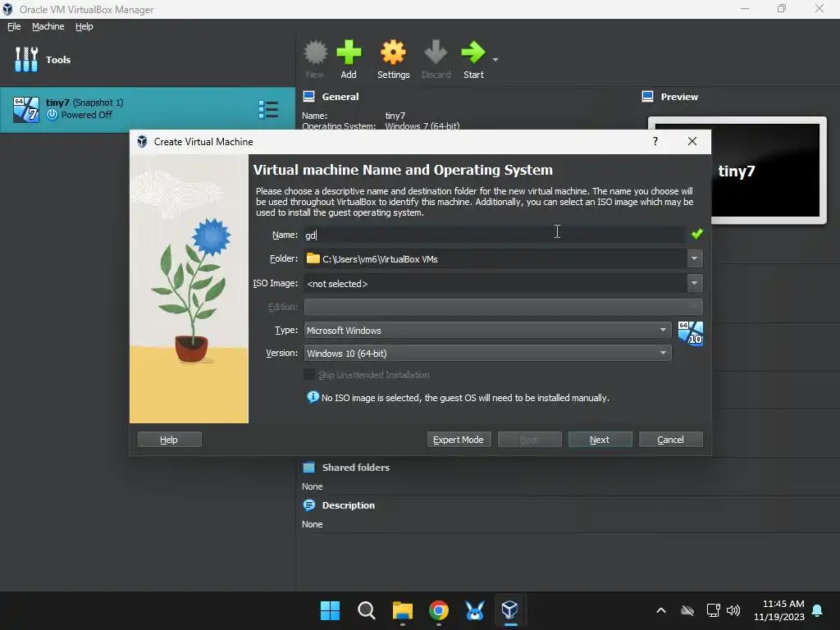Open the tiny7 machine menu list icon
840x630 pixels.
pyautogui.click(x=268, y=109)
